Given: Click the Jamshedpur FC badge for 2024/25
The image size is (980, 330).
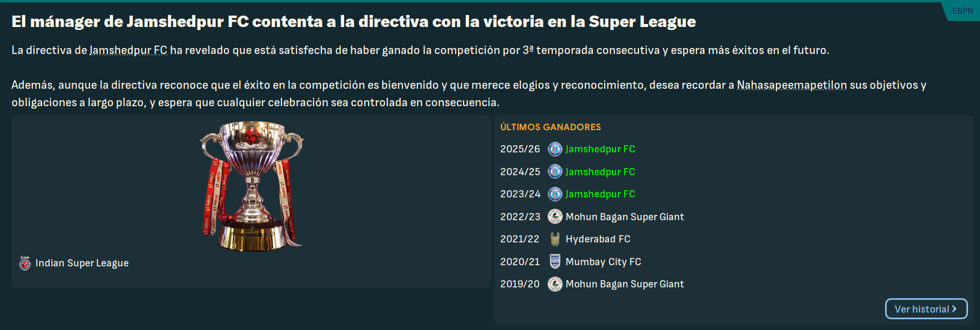Looking at the screenshot, I should click(555, 172).
